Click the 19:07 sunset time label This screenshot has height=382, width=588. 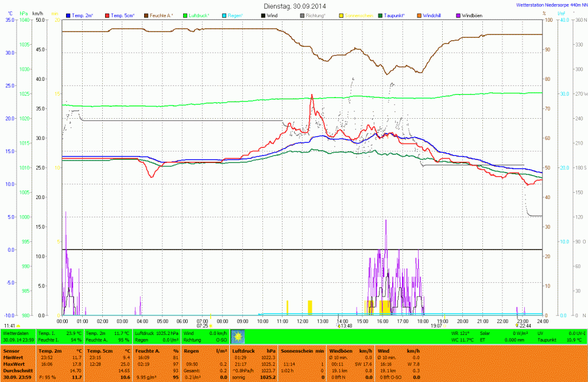point(437,325)
